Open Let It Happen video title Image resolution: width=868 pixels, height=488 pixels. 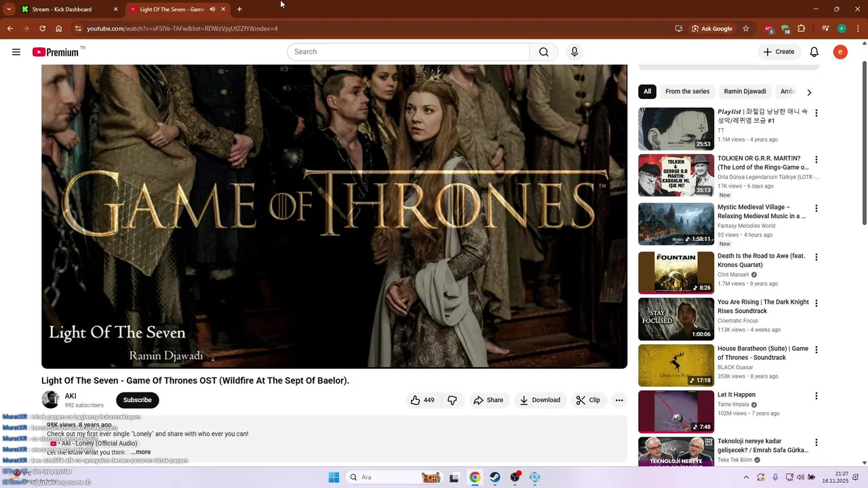point(736,394)
